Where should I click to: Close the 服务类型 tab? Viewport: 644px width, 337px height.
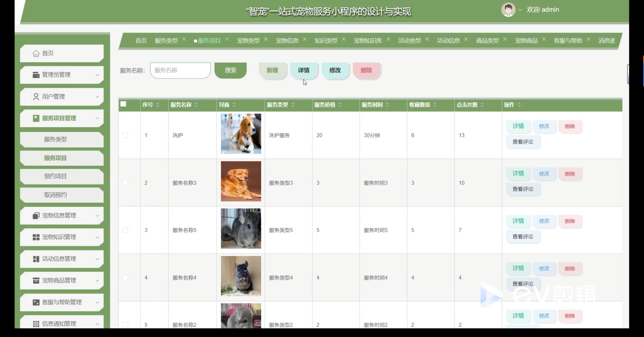point(184,39)
